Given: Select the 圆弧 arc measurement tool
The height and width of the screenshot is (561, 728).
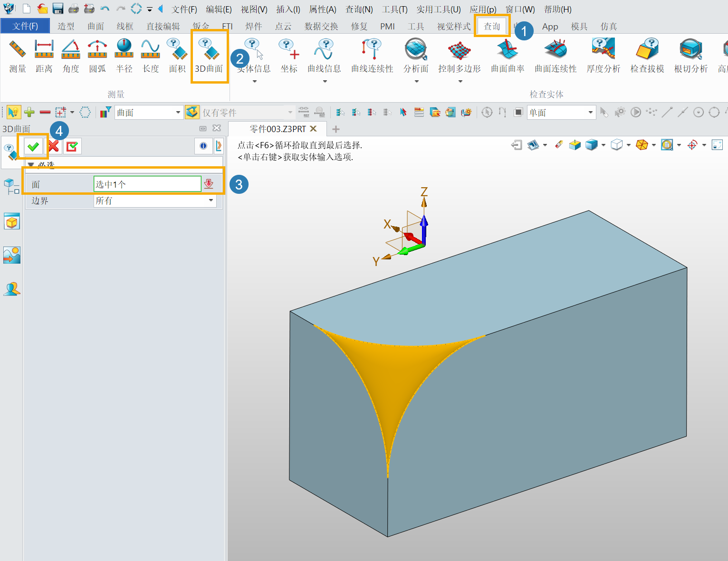Looking at the screenshot, I should pyautogui.click(x=97, y=56).
